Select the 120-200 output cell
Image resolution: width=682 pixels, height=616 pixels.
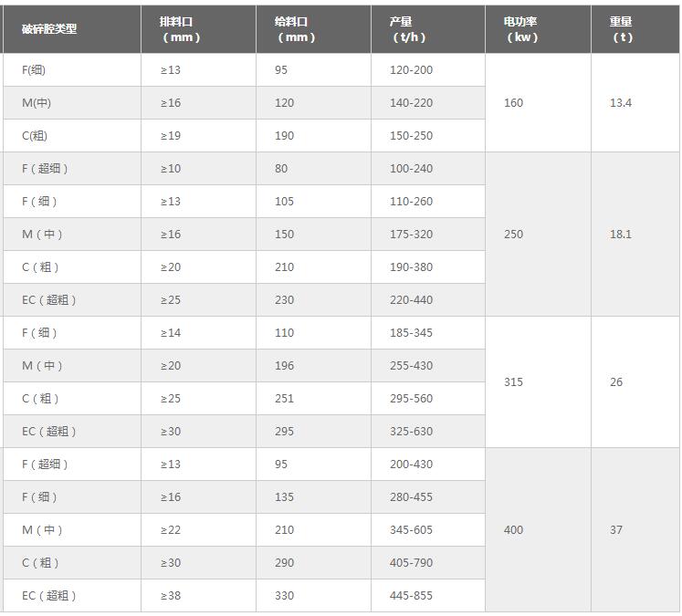pos(411,70)
